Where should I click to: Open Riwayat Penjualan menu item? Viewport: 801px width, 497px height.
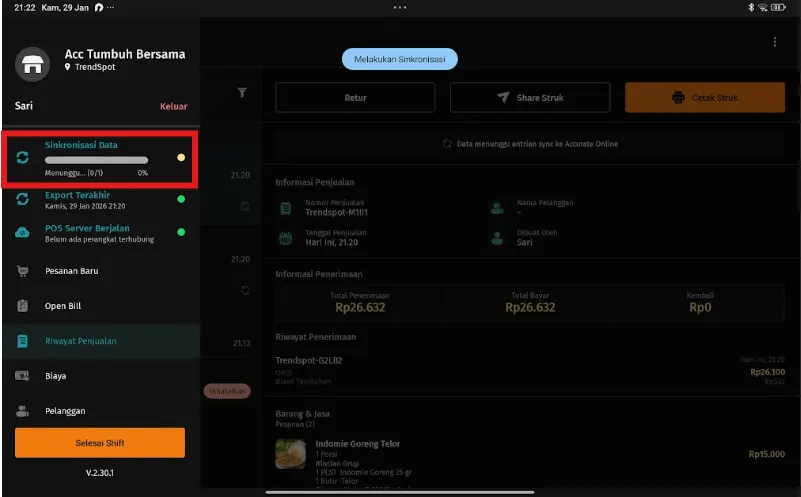80,341
